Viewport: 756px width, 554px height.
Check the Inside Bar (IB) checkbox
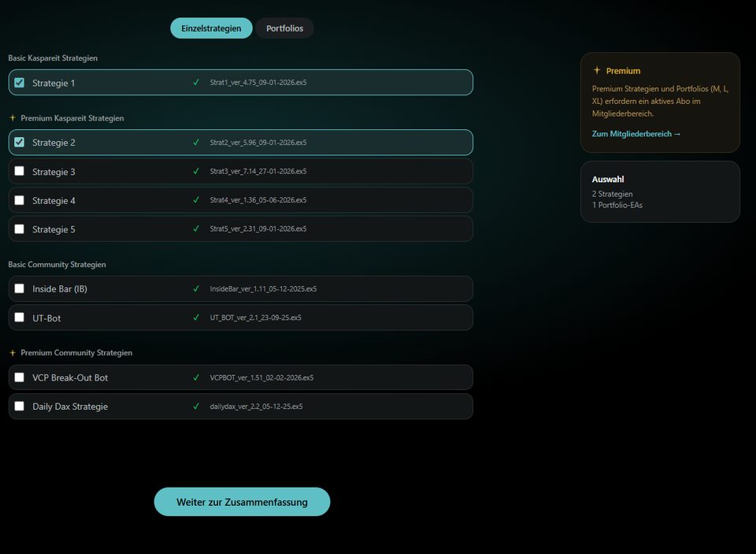click(19, 288)
